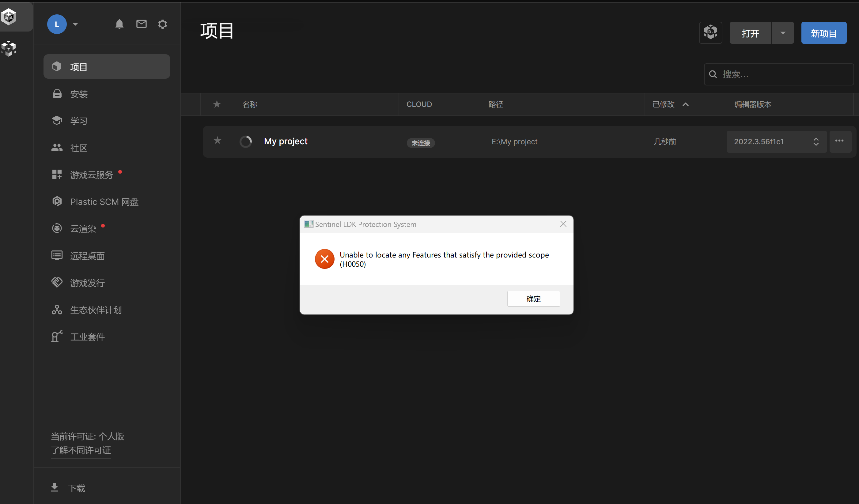Click the Unity Hub logo icon at top-left
Screen dimensions: 859x504
9,16
